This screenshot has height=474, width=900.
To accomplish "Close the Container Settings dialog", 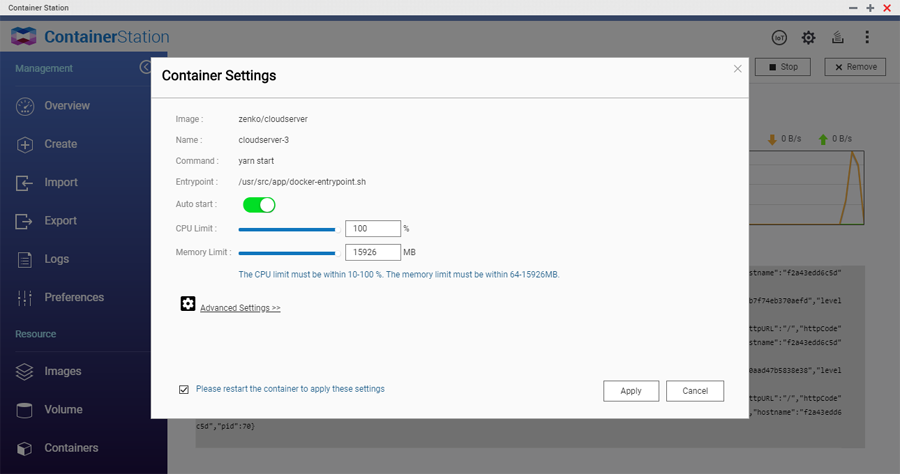I will tap(738, 69).
